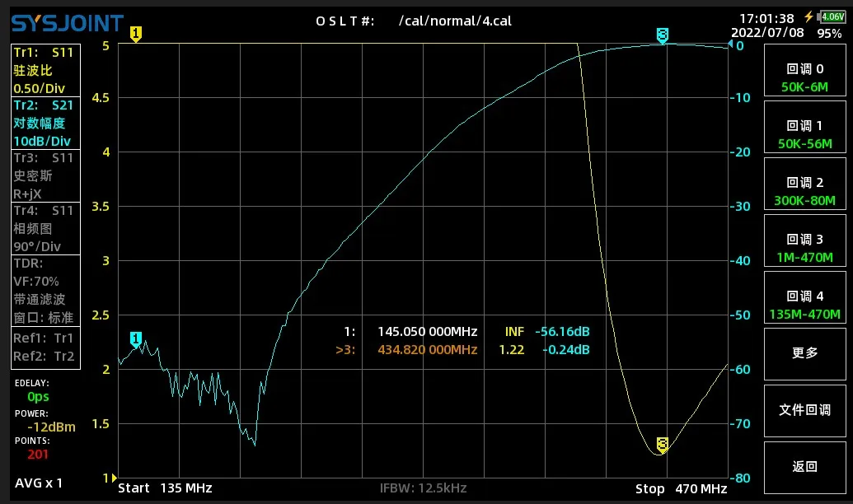The image size is (853, 504).
Task: Click the -80 value on the right axis
Action: click(x=741, y=478)
